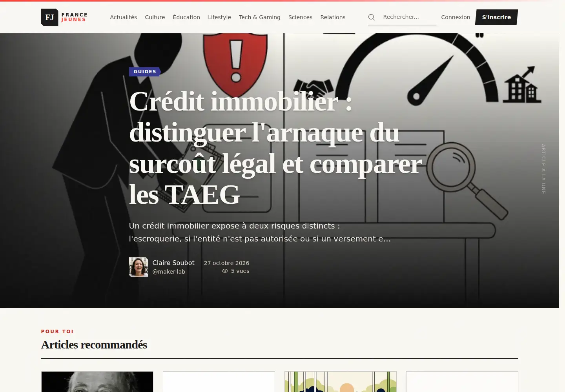The width and height of the screenshot is (565, 392).
Task: Open the Crédit immobilier headline article
Action: 275,148
